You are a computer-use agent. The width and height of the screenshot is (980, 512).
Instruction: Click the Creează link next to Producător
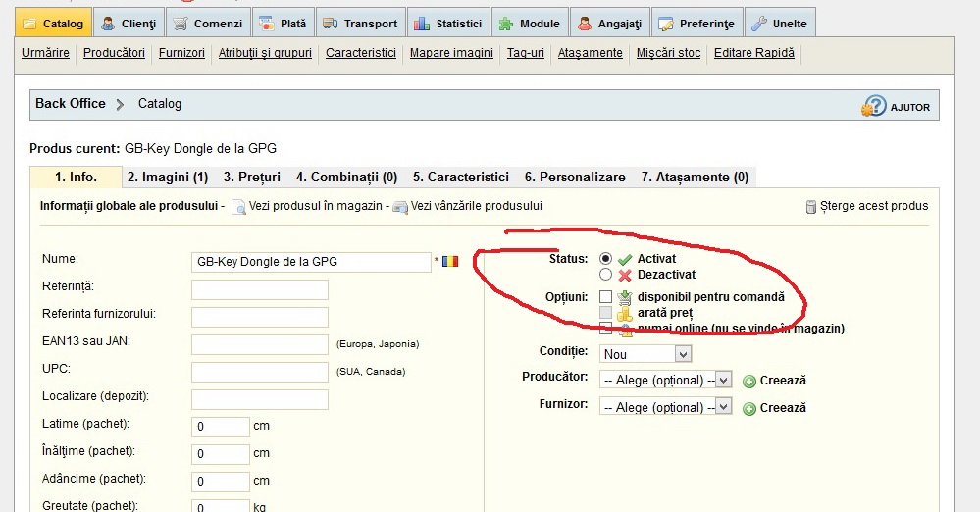pyautogui.click(x=783, y=381)
